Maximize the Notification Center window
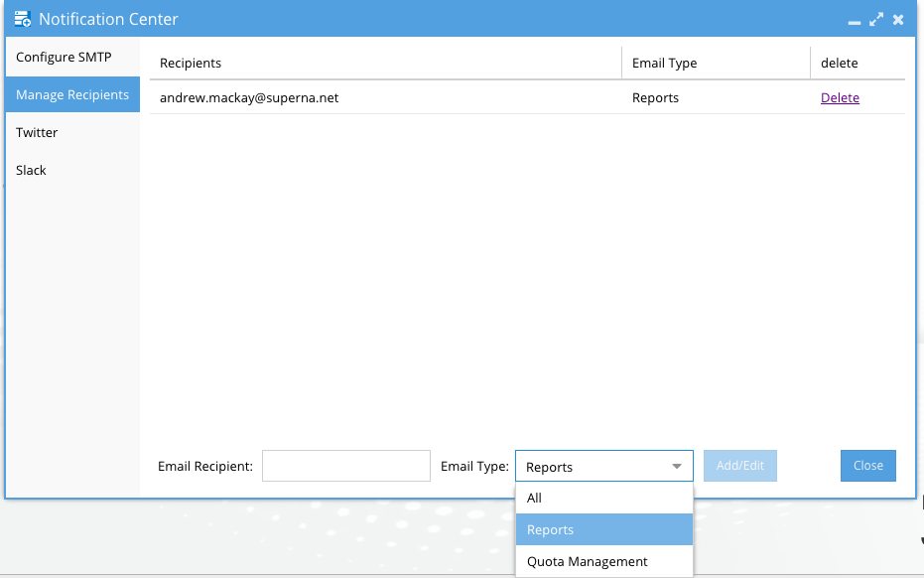 click(x=875, y=19)
